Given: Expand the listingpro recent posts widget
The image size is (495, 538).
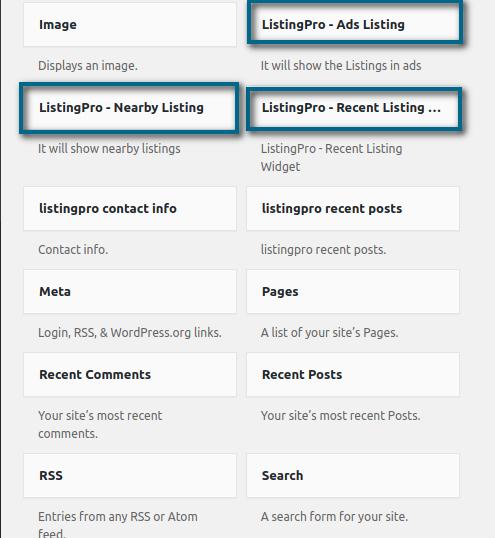Looking at the screenshot, I should (353, 209).
